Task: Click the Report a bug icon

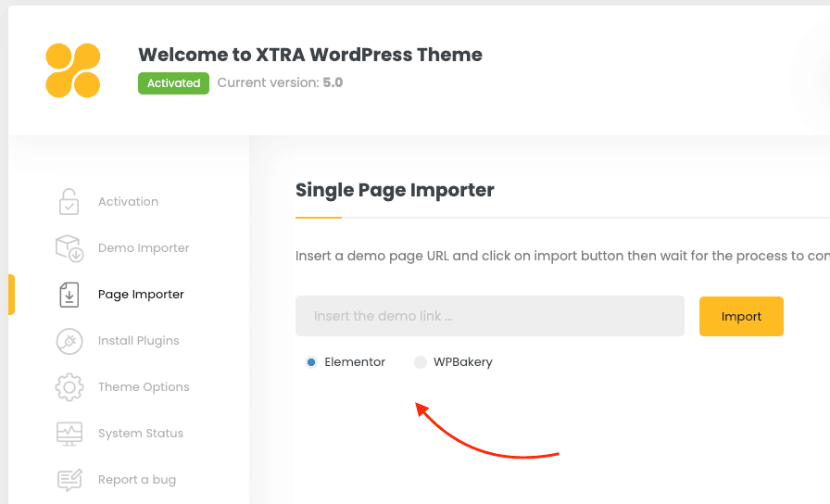Action: [69, 480]
